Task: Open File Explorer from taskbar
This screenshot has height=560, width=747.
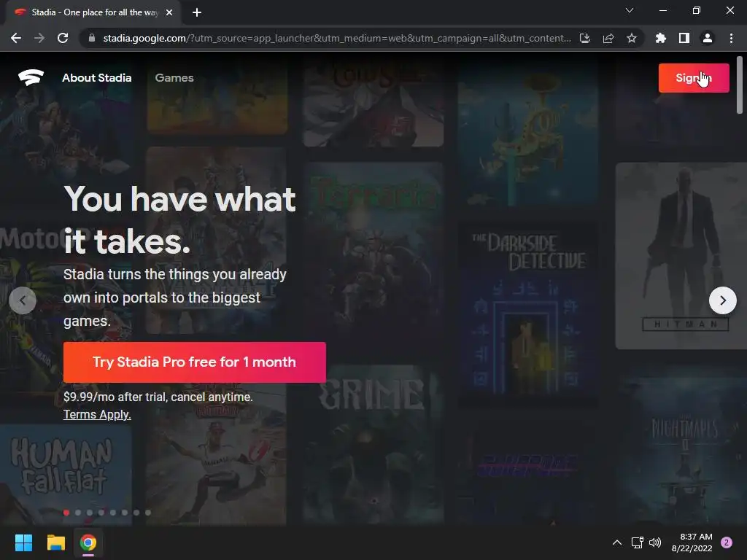Action: [55, 542]
